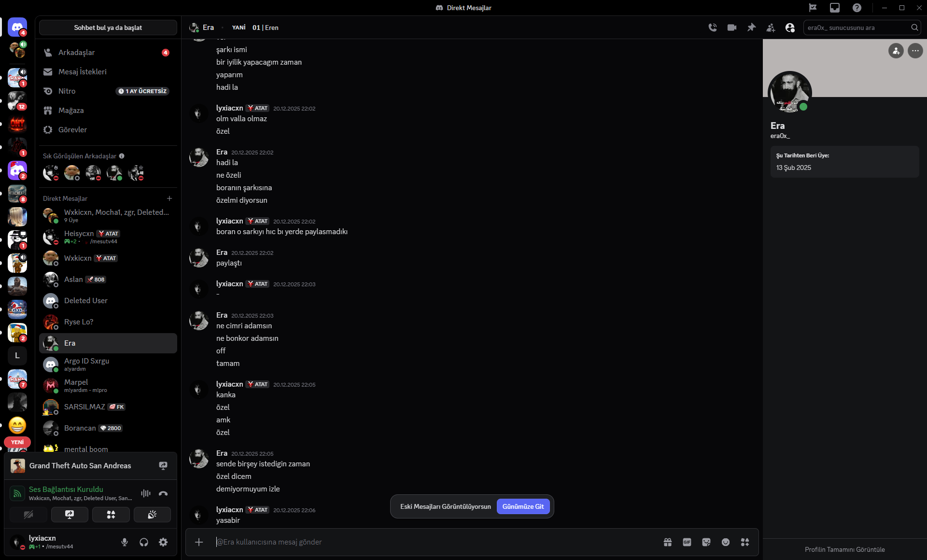Image resolution: width=927 pixels, height=560 pixels.
Task: Open the emoji picker
Action: coord(726,542)
